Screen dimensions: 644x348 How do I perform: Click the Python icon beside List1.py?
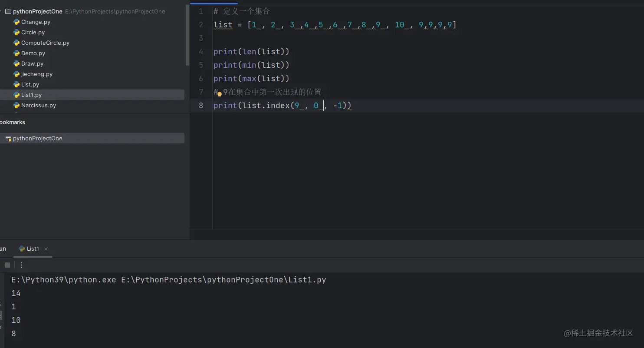tap(16, 95)
